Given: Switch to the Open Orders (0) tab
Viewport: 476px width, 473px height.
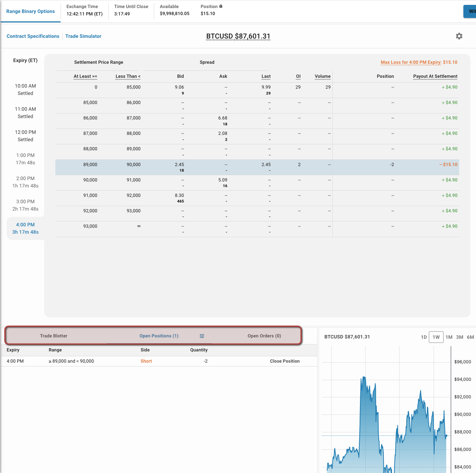Looking at the screenshot, I should click(264, 336).
